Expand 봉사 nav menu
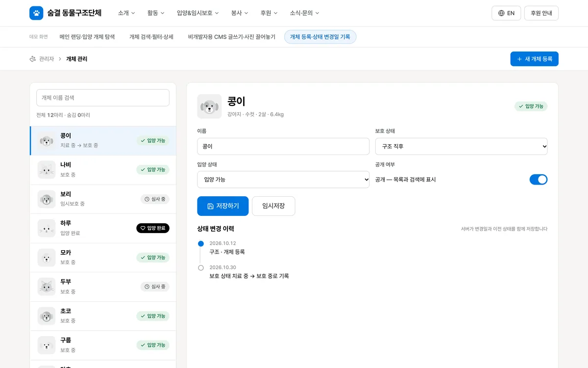 pos(240,13)
